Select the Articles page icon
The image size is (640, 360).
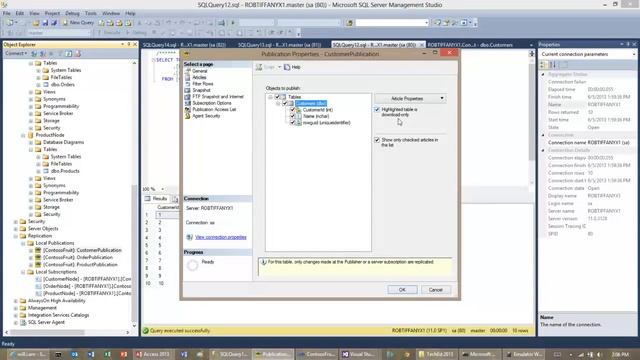tap(187, 77)
